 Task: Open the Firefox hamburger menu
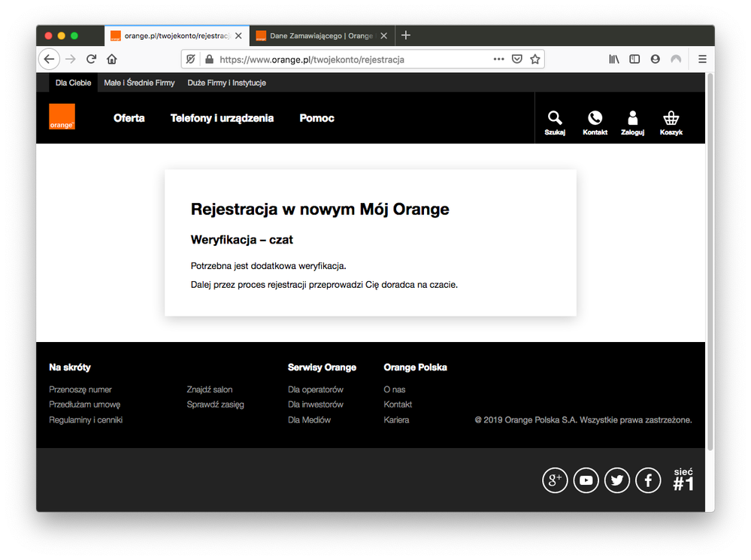click(x=701, y=59)
